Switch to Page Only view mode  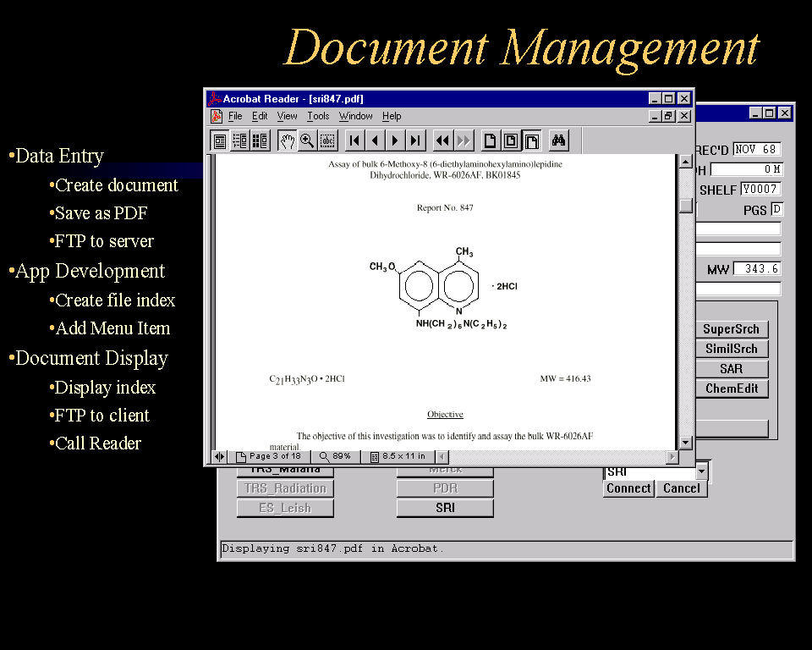tap(220, 140)
